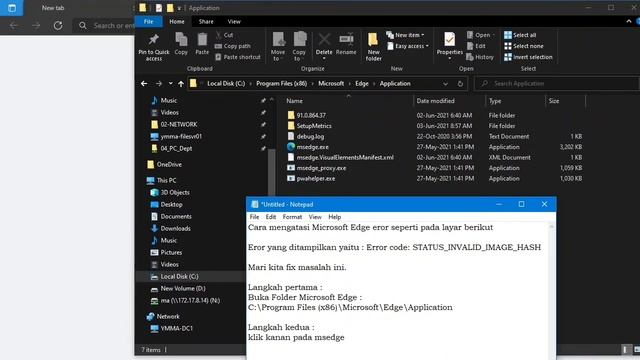
Task: Click Select none in ribbon
Action: point(524,46)
